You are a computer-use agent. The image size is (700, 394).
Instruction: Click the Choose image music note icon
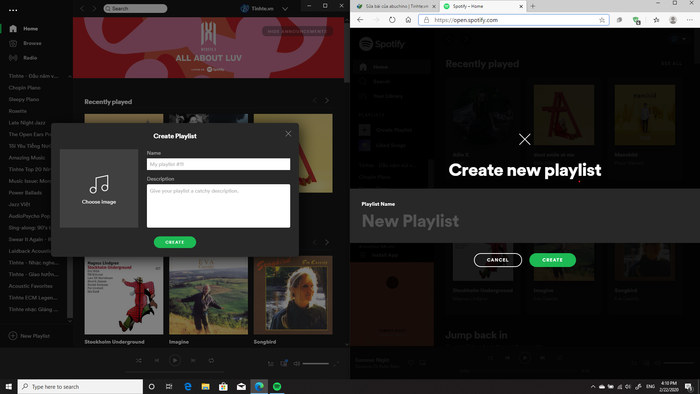tap(99, 184)
